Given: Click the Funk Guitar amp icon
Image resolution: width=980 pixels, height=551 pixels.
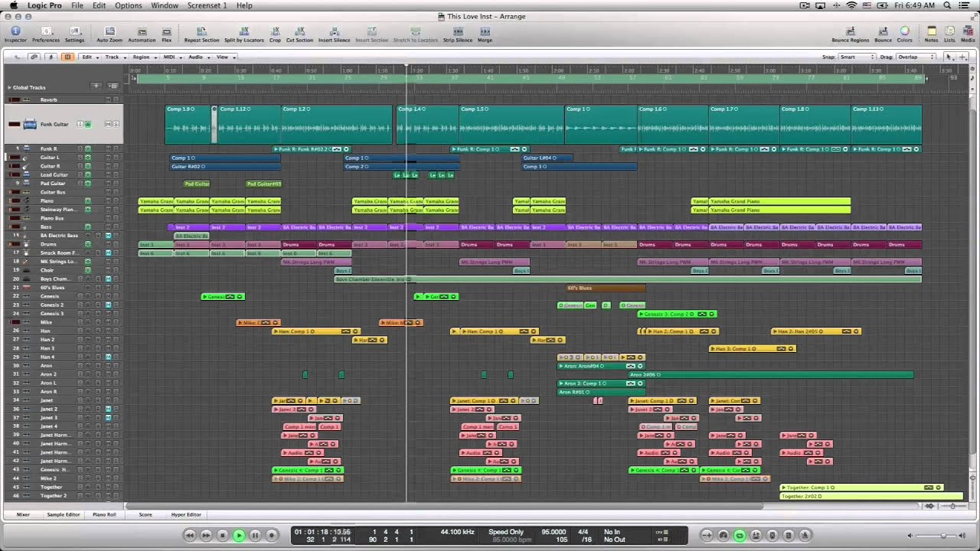Looking at the screenshot, I should tap(29, 124).
